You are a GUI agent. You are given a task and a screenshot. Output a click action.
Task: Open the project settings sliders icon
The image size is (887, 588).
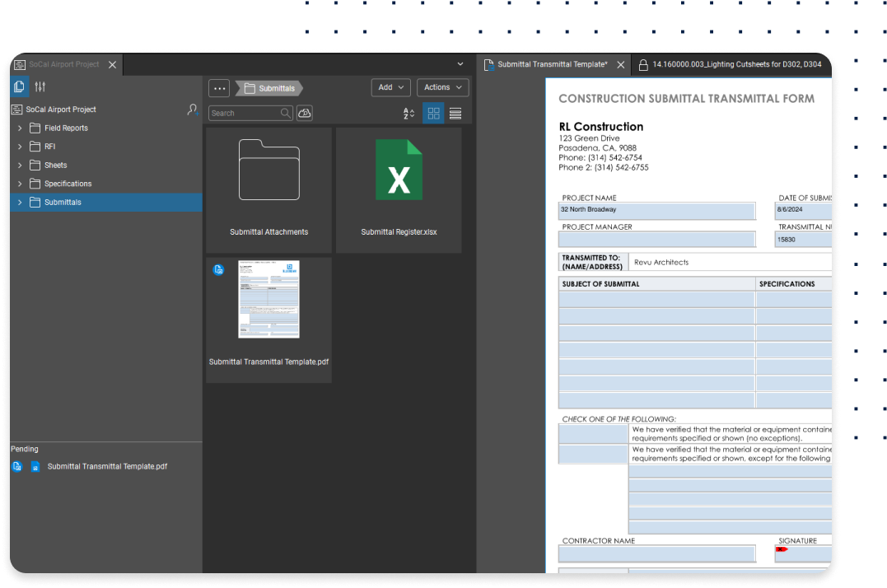(40, 86)
